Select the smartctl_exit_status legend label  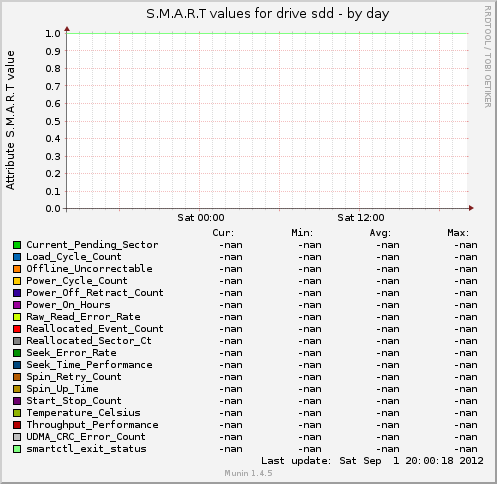[86, 449]
